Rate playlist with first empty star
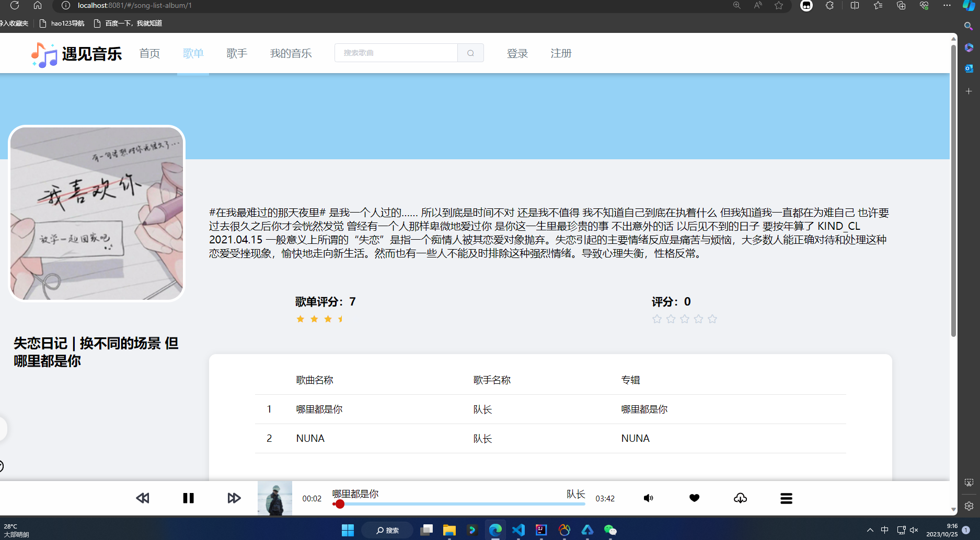This screenshot has height=540, width=980. [657, 319]
